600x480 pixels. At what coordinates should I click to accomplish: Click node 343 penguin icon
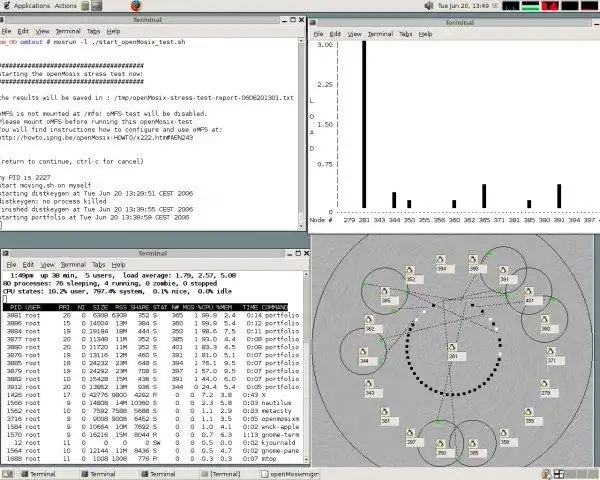[x=369, y=384]
